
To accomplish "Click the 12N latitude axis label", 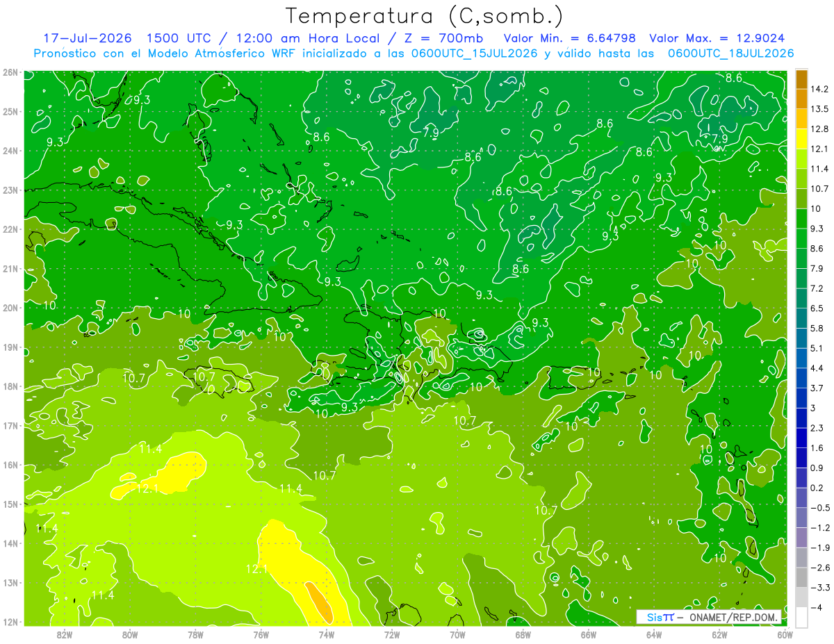I will coord(10,622).
